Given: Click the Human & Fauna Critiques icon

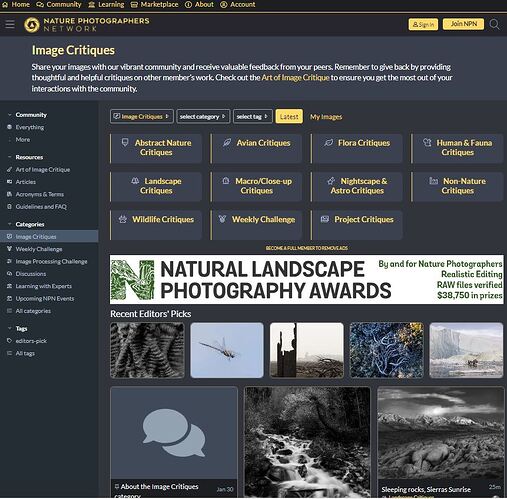Looking at the screenshot, I should pyautogui.click(x=427, y=143).
